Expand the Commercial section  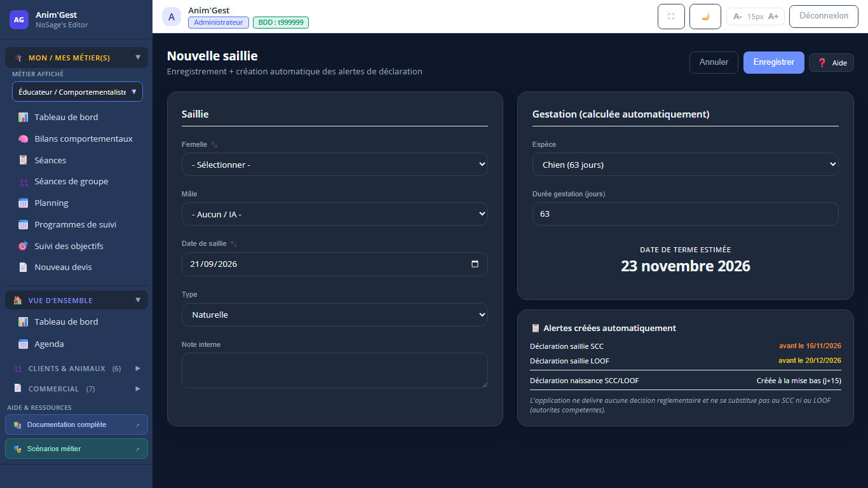tap(76, 389)
